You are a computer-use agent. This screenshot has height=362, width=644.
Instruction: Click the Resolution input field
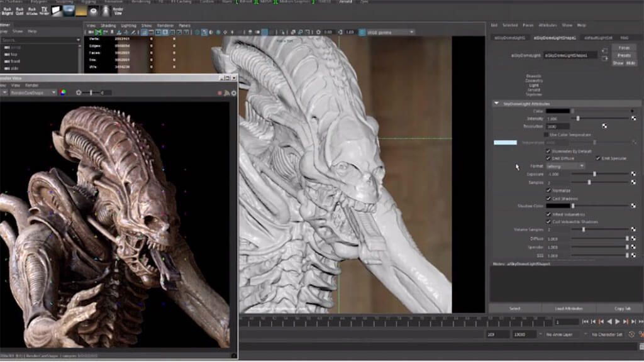click(557, 126)
